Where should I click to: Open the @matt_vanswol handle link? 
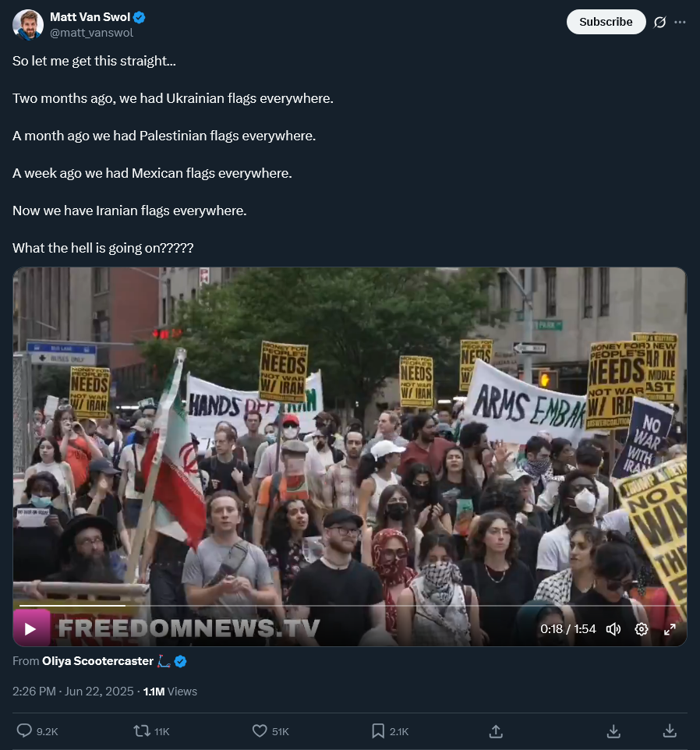coord(91,33)
